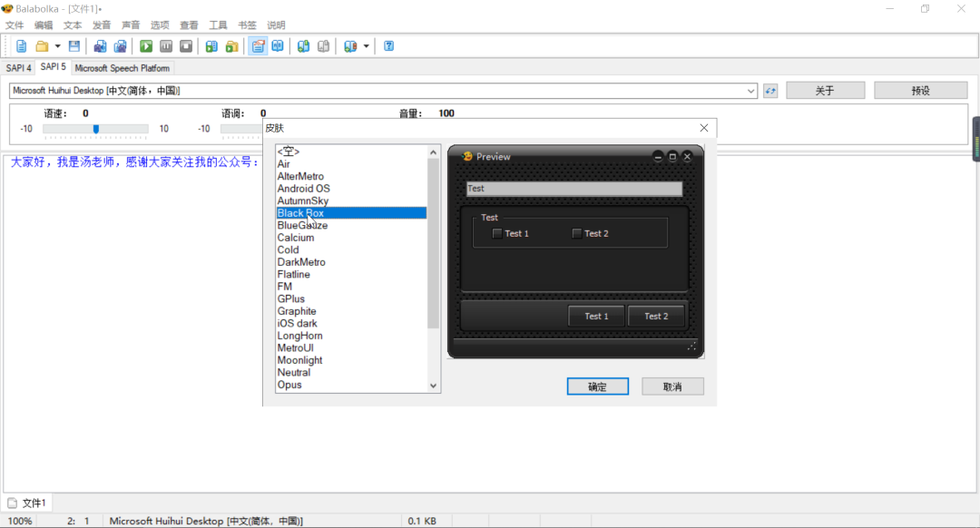Expand the Microsoft Huihui voice dropdown
The width and height of the screenshot is (980, 528).
751,91
